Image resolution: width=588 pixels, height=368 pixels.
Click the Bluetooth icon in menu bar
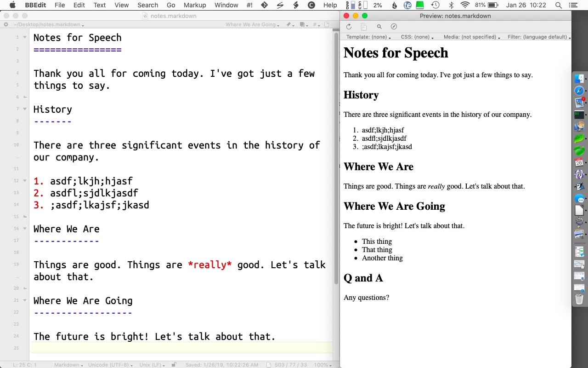(451, 5)
